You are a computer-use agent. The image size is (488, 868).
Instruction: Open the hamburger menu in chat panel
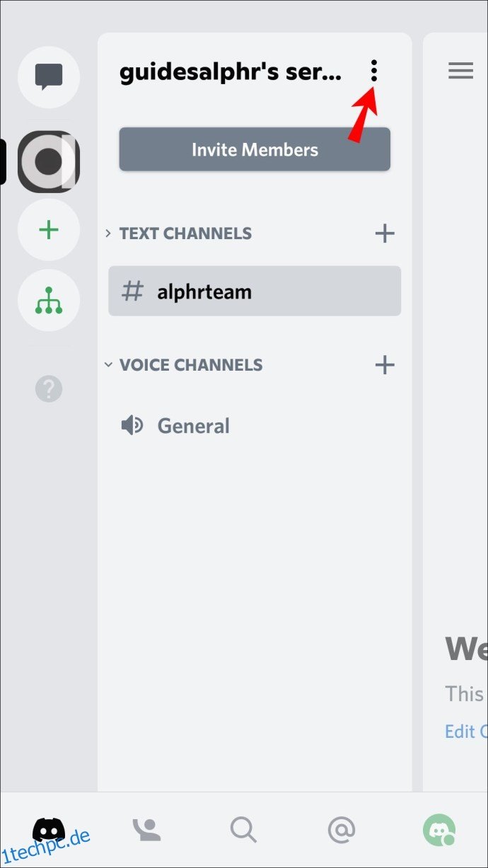pos(460,71)
